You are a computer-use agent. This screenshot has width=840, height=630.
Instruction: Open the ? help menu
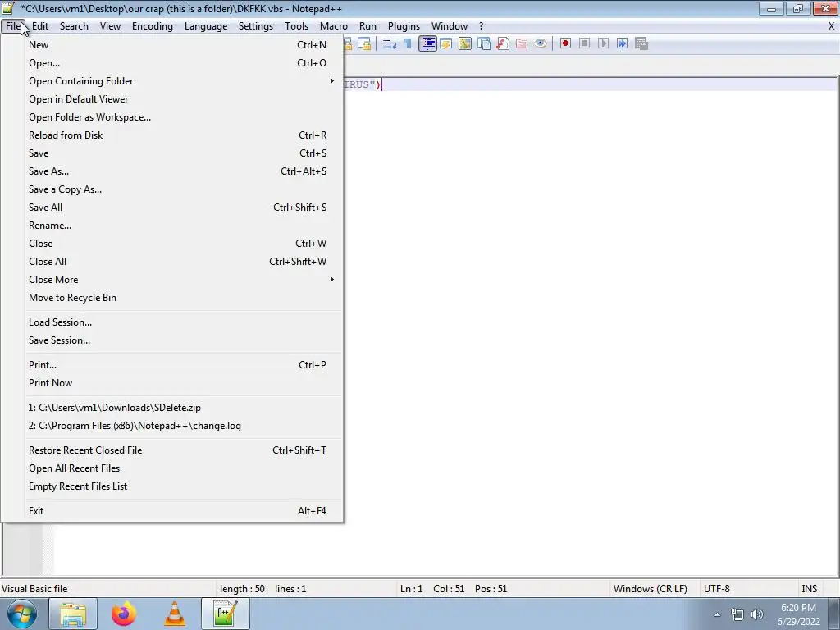tap(481, 26)
